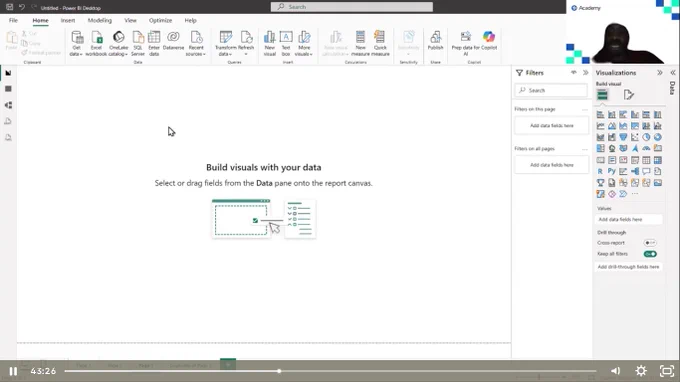Collapse the Filters pane with chevrons
This screenshot has width=680, height=382.
[x=585, y=72]
